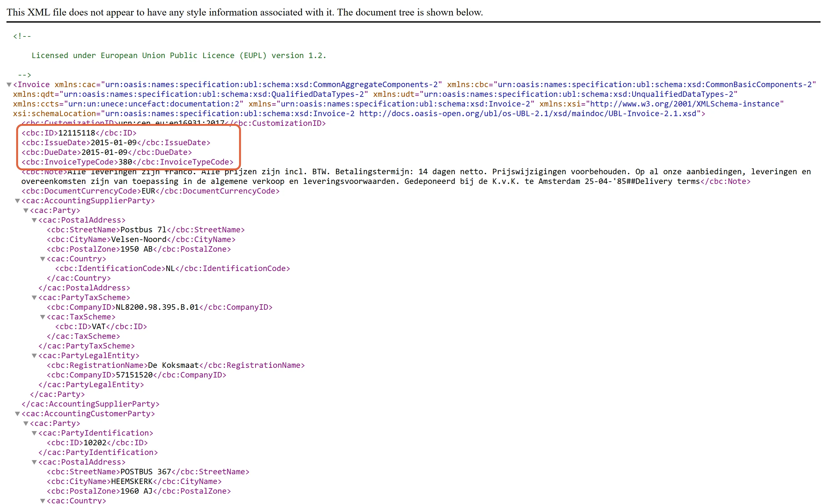The height and width of the screenshot is (504, 827).
Task: Collapse the customer cac:Country node
Action: (43, 501)
